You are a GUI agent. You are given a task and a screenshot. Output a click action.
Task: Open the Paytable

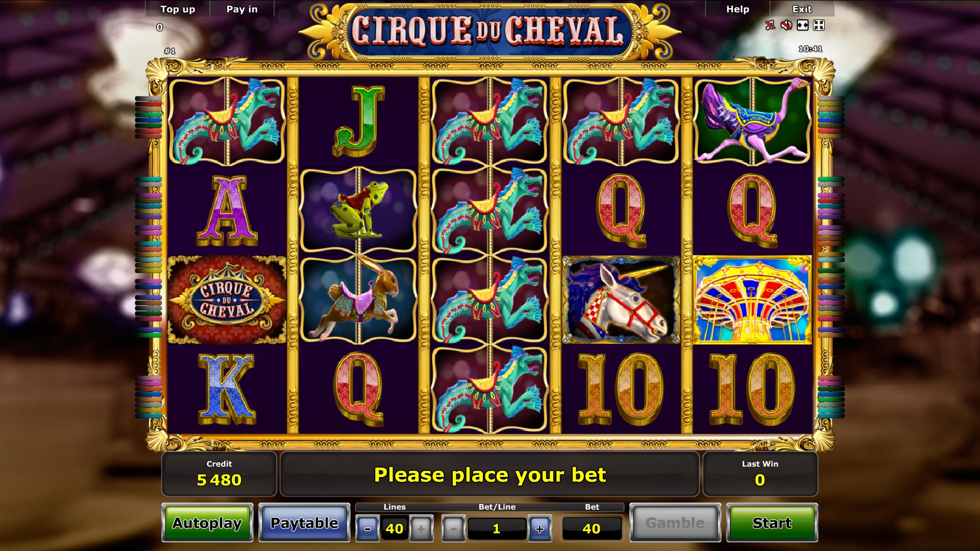pos(304,523)
